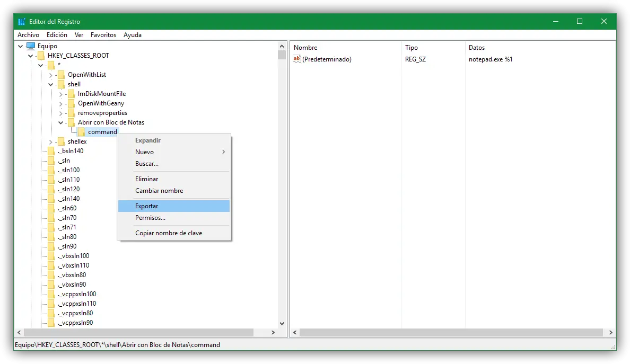630x364 pixels.
Task: Choose Exportar in the context menu
Action: click(174, 206)
